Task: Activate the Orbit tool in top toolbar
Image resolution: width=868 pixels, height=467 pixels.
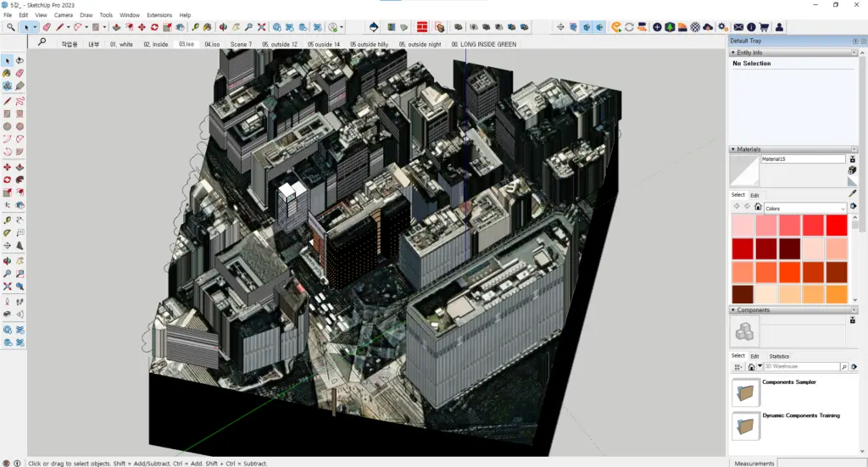Action: coord(223,27)
